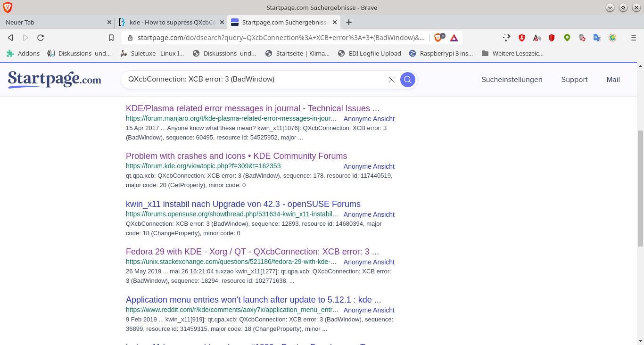The width and height of the screenshot is (644, 345).
Task: Anonyme Ansicht for forum.manjaro.org result
Action: (x=369, y=119)
